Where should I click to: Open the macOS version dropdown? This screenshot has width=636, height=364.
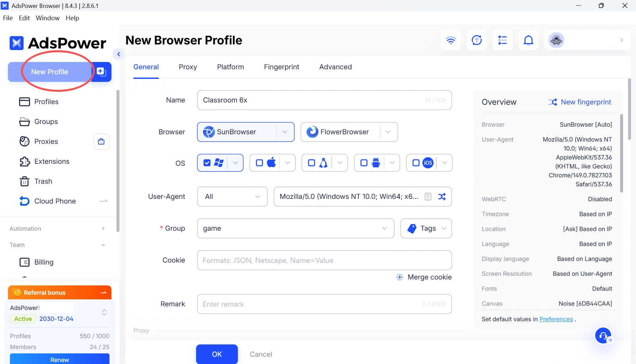[288, 163]
